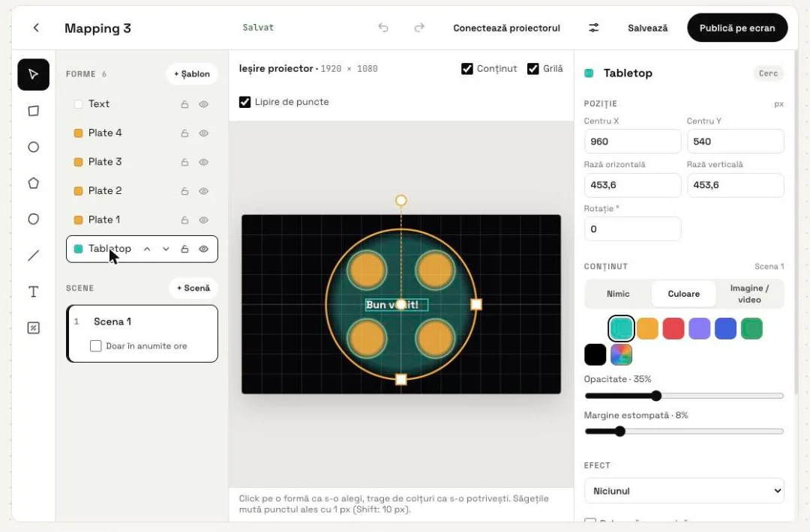Click the Opacitate slider track
This screenshot has height=532, width=810.
point(684,396)
